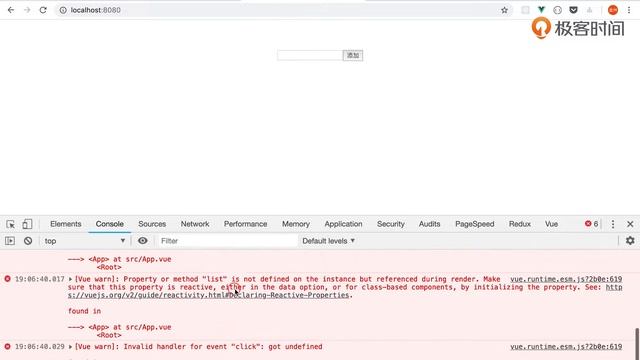Click the error icon on 19:06:40.029 message
The height and width of the screenshot is (360, 640).
[x=7, y=347]
